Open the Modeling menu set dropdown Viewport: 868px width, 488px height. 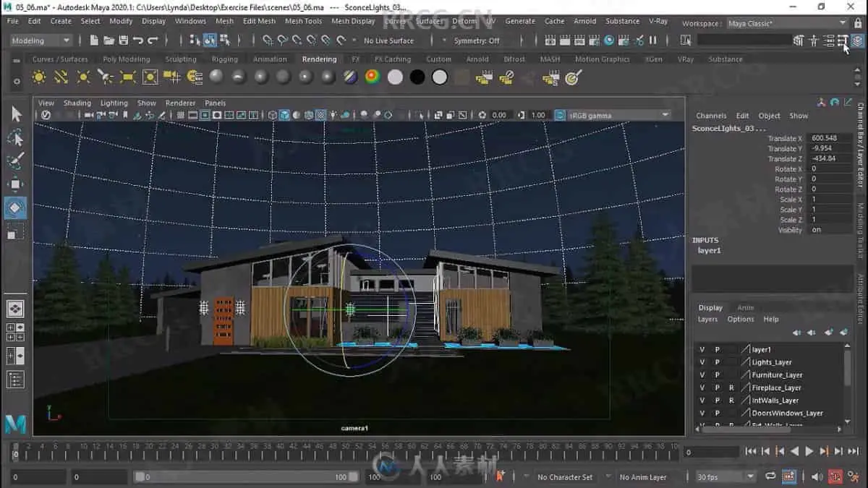(38, 40)
